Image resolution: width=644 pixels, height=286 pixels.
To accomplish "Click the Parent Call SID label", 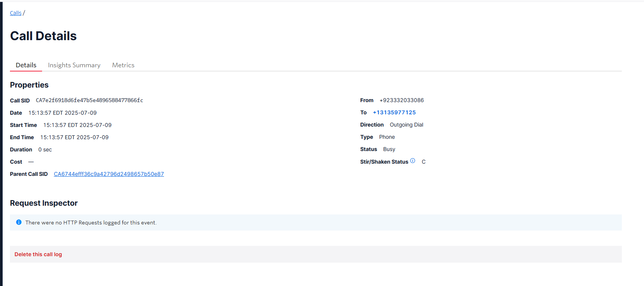I will click(29, 174).
